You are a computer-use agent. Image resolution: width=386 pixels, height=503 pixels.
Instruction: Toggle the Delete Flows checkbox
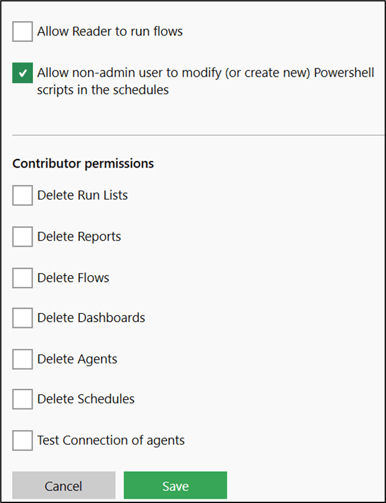(22, 278)
